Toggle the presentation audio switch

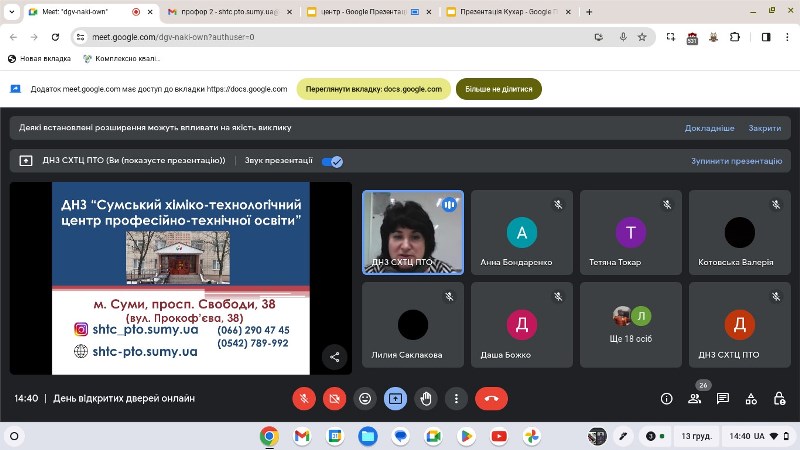pos(333,161)
